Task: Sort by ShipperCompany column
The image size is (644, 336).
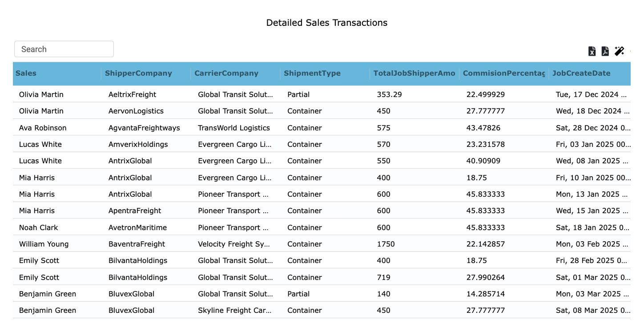Action: 138,73
